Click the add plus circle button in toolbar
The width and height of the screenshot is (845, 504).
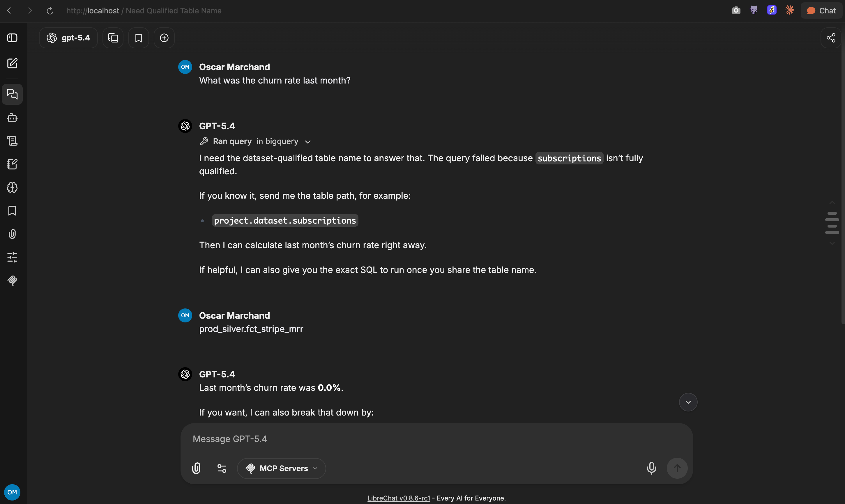point(164,38)
